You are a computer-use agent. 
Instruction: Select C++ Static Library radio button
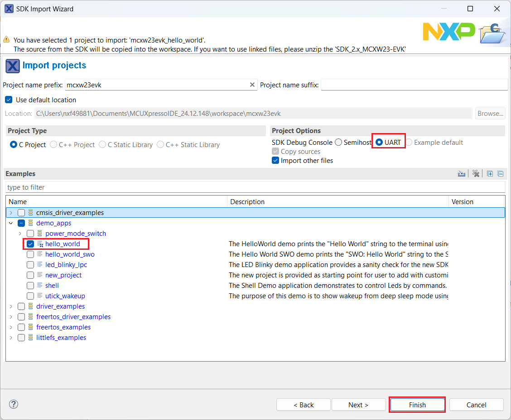coord(160,144)
